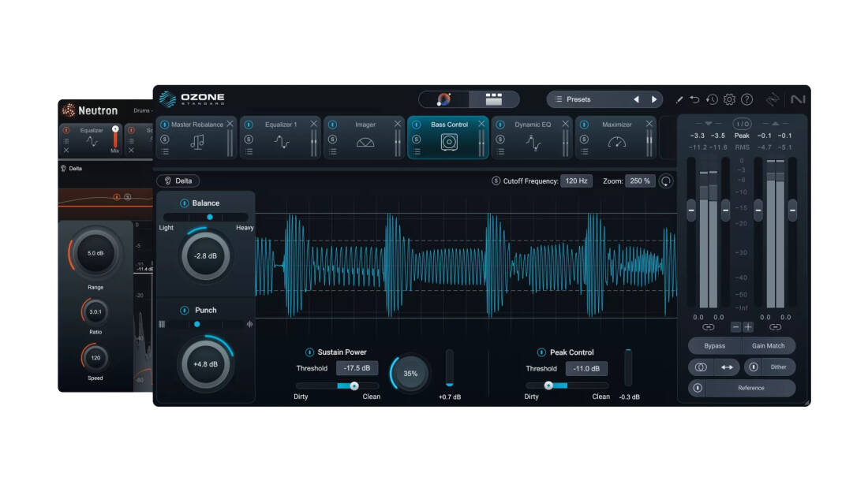
Task: Open the Equalizer 1 module
Action: click(x=282, y=125)
